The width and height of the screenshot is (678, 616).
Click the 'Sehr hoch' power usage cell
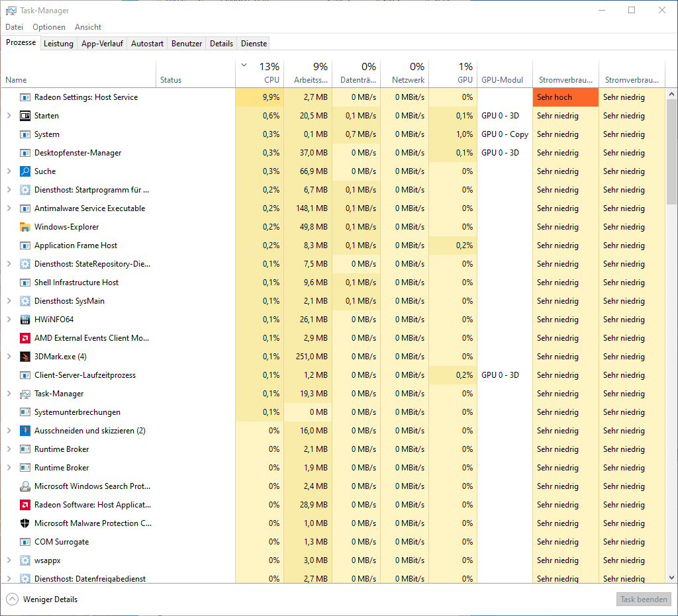point(565,97)
